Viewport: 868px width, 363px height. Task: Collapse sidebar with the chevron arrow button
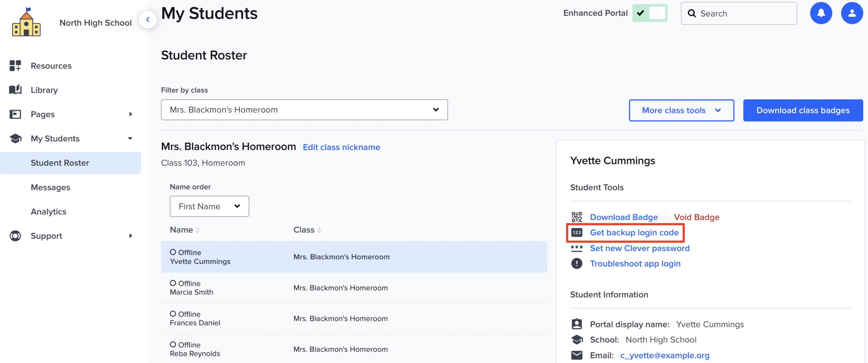pos(148,20)
